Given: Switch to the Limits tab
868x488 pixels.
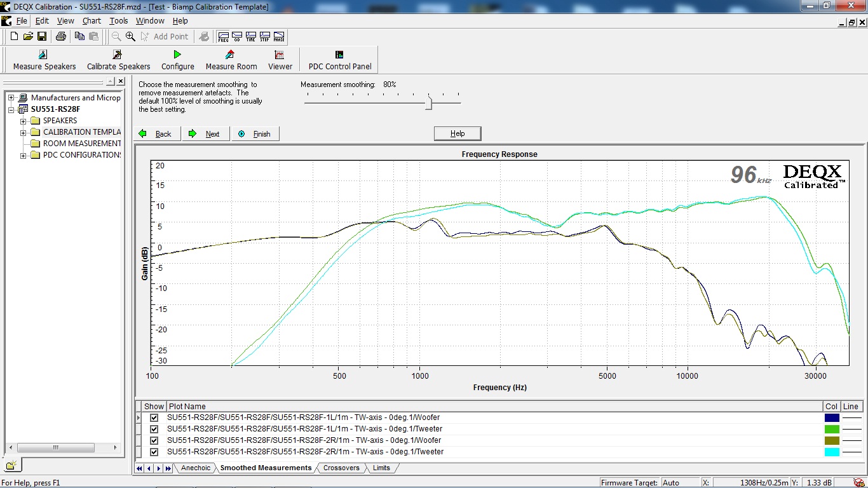Looking at the screenshot, I should click(x=381, y=468).
